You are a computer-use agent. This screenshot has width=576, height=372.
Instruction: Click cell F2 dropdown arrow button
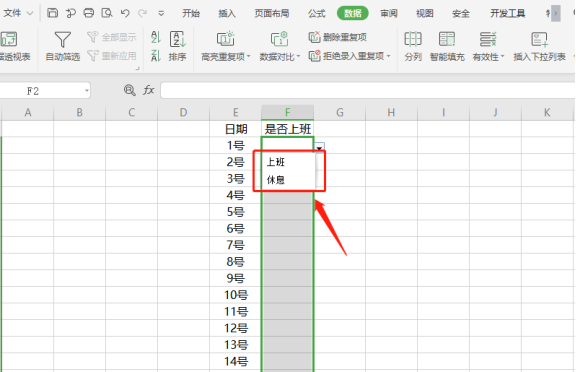point(319,148)
